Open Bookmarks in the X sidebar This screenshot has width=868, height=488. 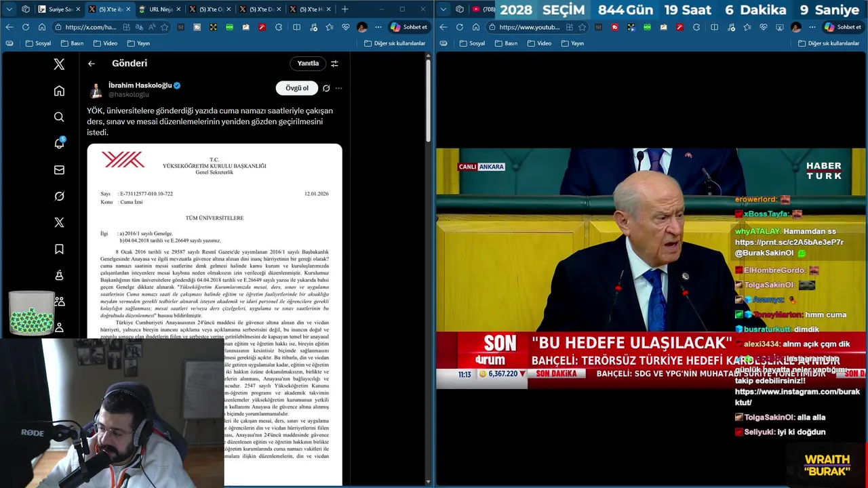pyautogui.click(x=59, y=249)
